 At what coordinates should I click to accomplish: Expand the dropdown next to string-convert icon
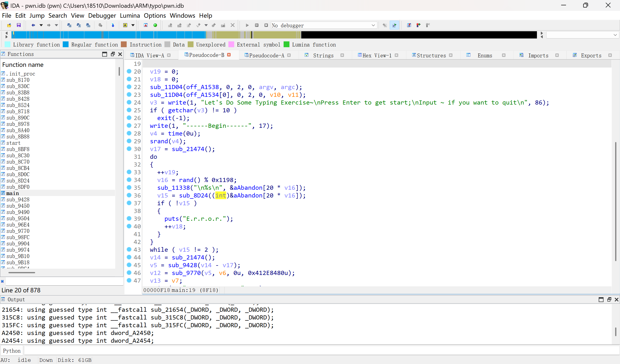tap(206, 25)
